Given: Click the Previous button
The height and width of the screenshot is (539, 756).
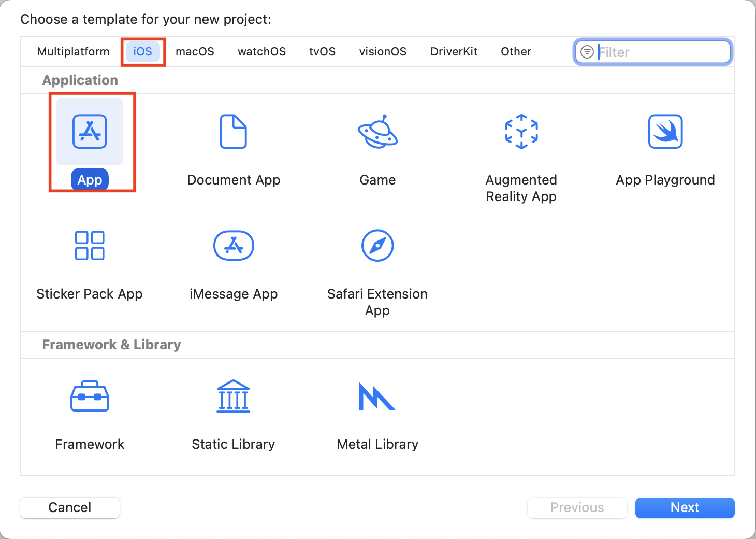Looking at the screenshot, I should [x=577, y=507].
